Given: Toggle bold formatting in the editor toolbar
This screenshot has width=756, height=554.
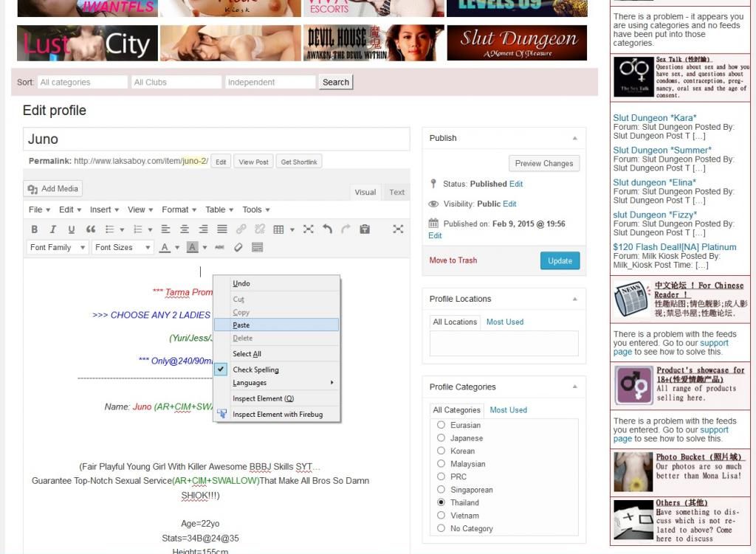Looking at the screenshot, I should click(x=34, y=229).
